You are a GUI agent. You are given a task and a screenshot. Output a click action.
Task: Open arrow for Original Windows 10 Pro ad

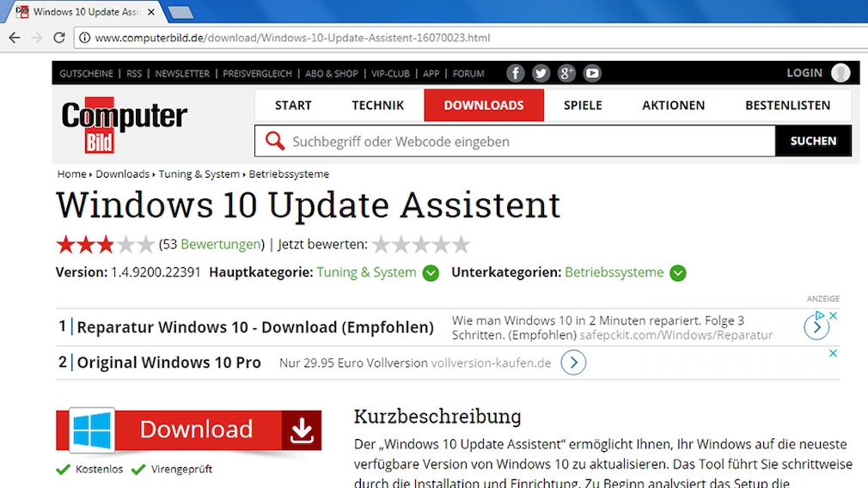573,363
